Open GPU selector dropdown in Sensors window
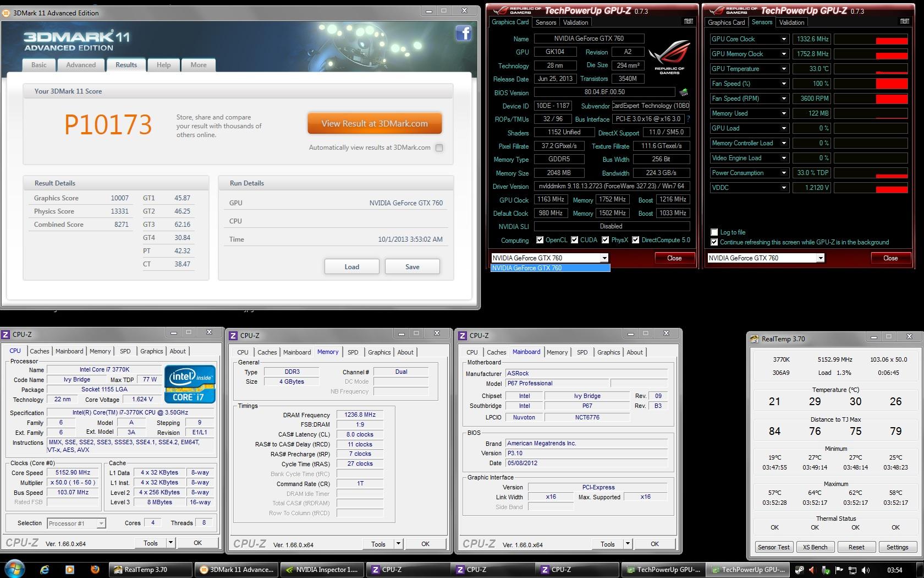Viewport: 924px width, 578px height. click(x=821, y=258)
